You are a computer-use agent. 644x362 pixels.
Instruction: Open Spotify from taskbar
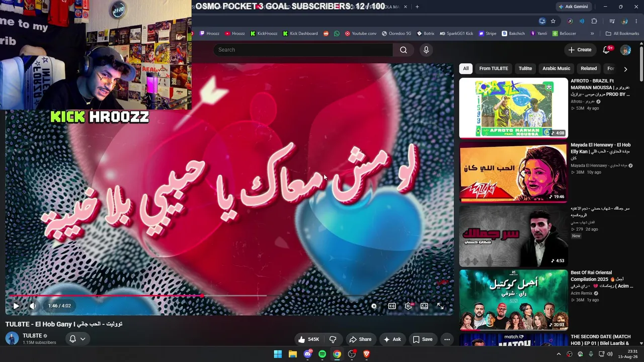coord(322,354)
